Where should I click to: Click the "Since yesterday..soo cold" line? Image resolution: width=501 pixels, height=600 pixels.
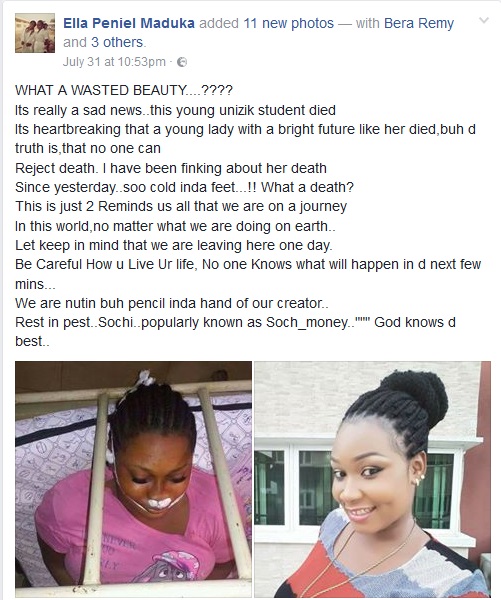[x=184, y=187]
